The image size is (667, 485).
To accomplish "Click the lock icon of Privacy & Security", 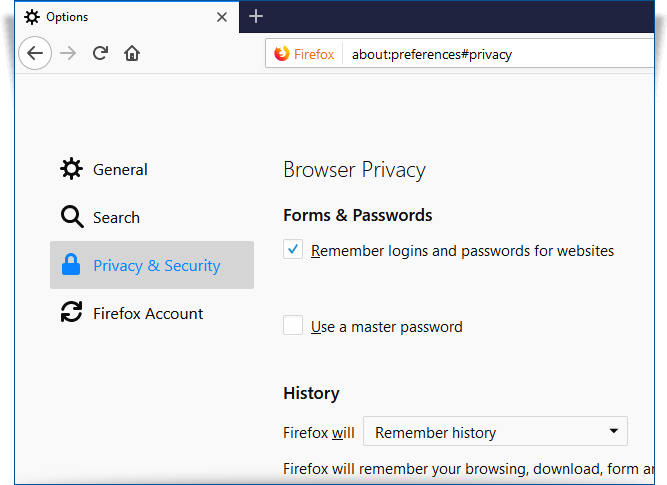I will pyautogui.click(x=71, y=264).
